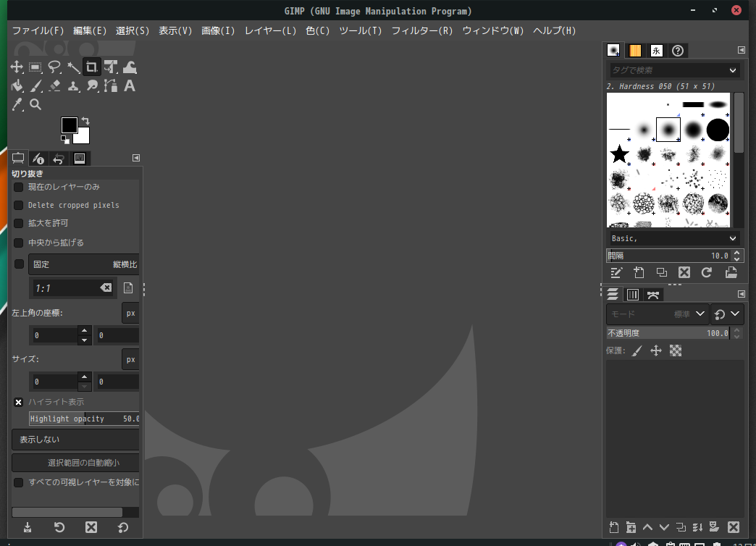Switch to the Patterns tab

(635, 51)
